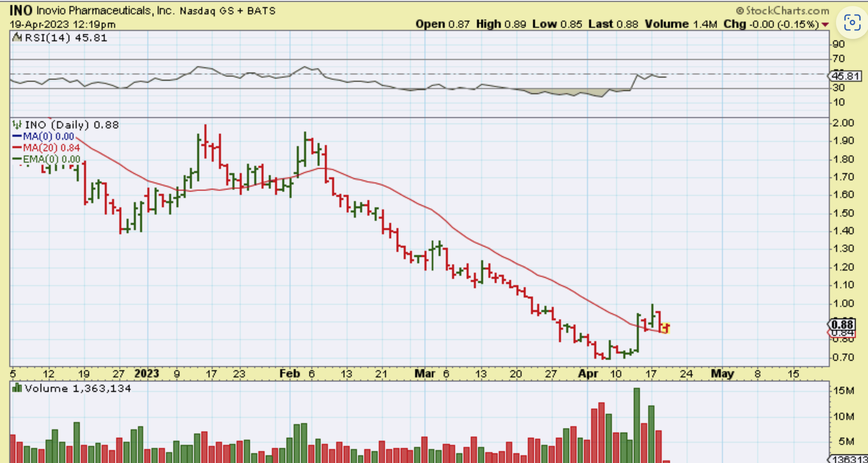Click the 15M volume axis label
This screenshot has width=868, height=463.
(x=844, y=391)
